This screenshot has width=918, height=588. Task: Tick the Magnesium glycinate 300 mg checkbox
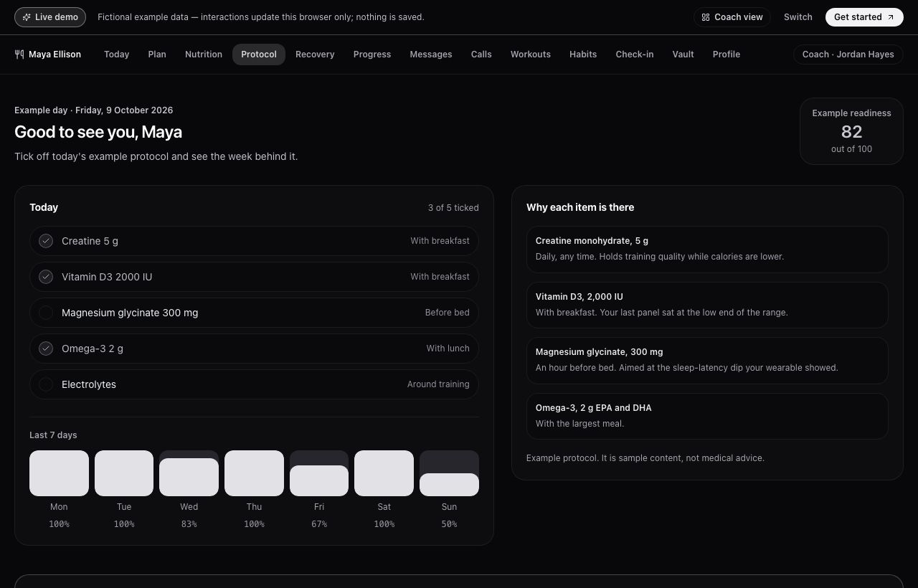pyautogui.click(x=46, y=313)
